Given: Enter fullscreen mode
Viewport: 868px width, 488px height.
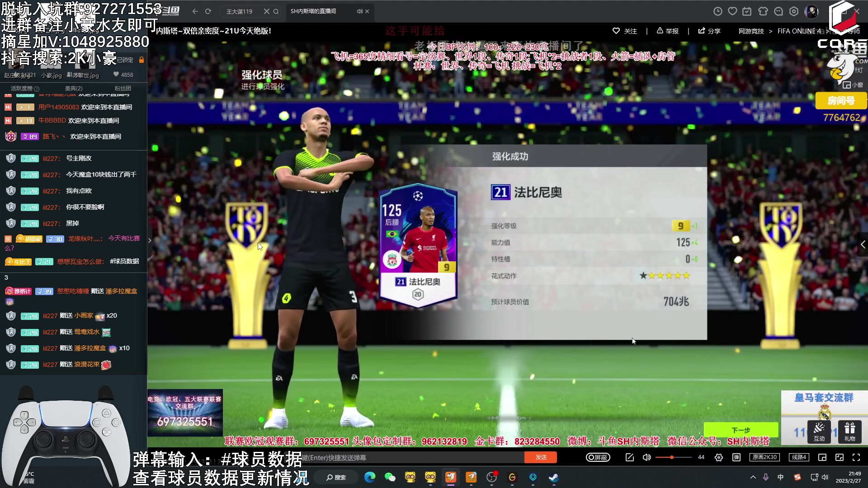Looking at the screenshot, I should 856,457.
